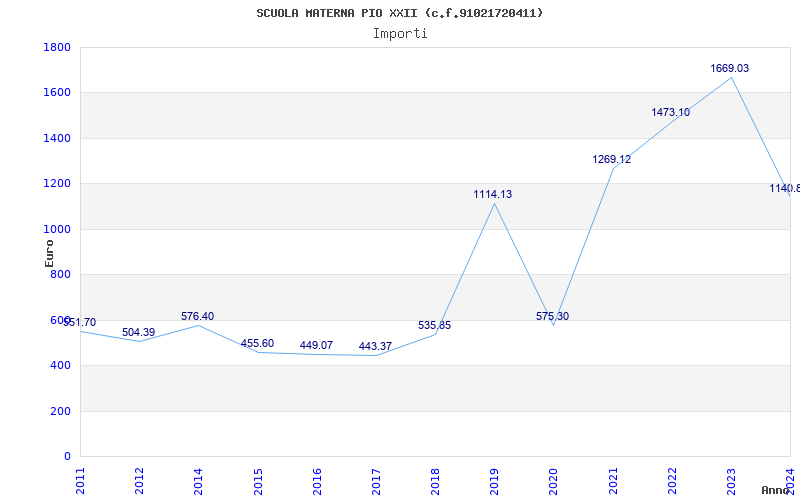
Task: Click y-axis tick label 1200
Action: 57,184
